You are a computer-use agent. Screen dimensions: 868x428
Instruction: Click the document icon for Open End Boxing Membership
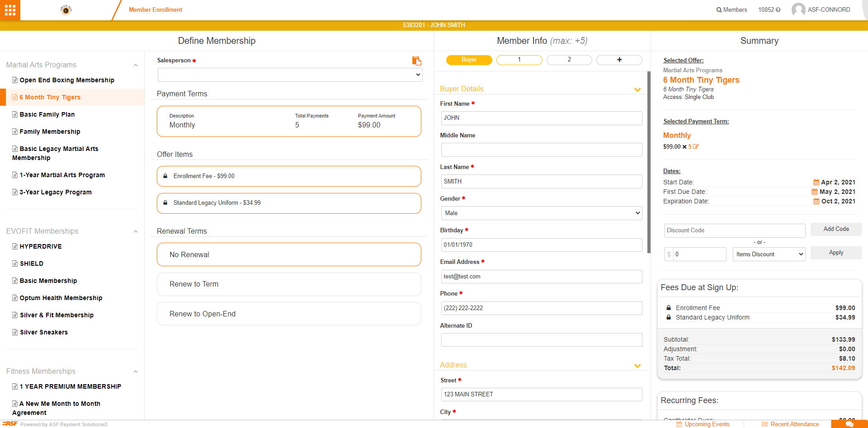click(x=15, y=80)
